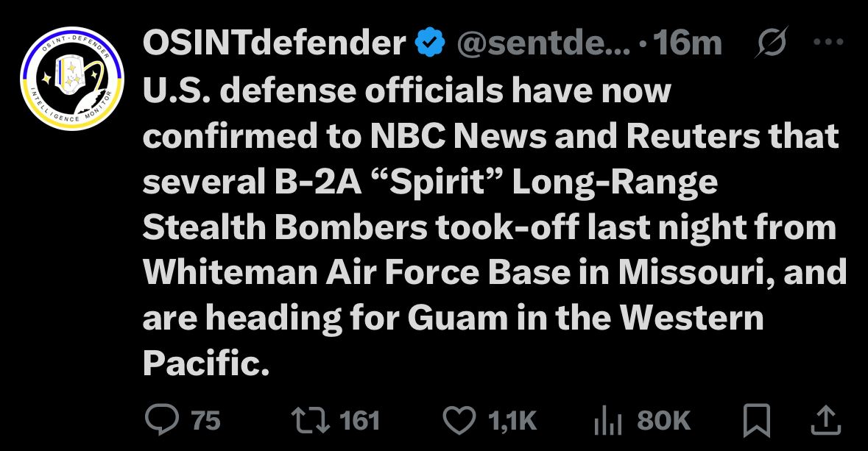Open the OSINTdefender profile avatar
This screenshot has width=868, height=451.
(x=72, y=79)
